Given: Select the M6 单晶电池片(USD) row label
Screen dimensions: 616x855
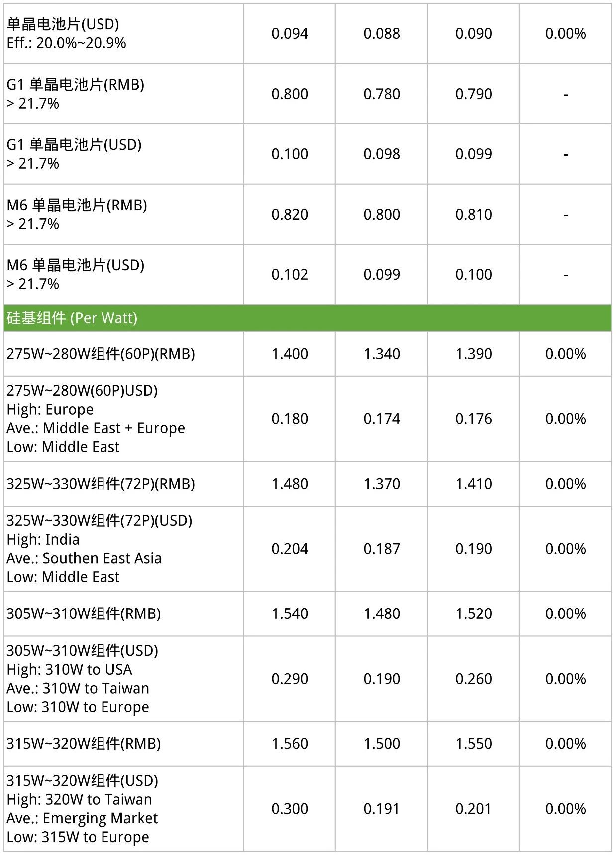Looking at the screenshot, I should [76, 274].
